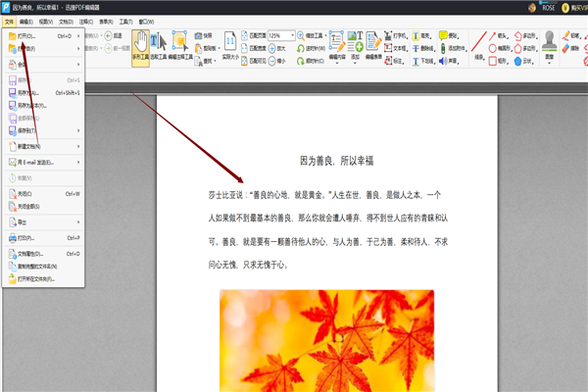Screen dimensions: 588x392
Task: Open the View (视图) menu
Action: click(x=46, y=22)
